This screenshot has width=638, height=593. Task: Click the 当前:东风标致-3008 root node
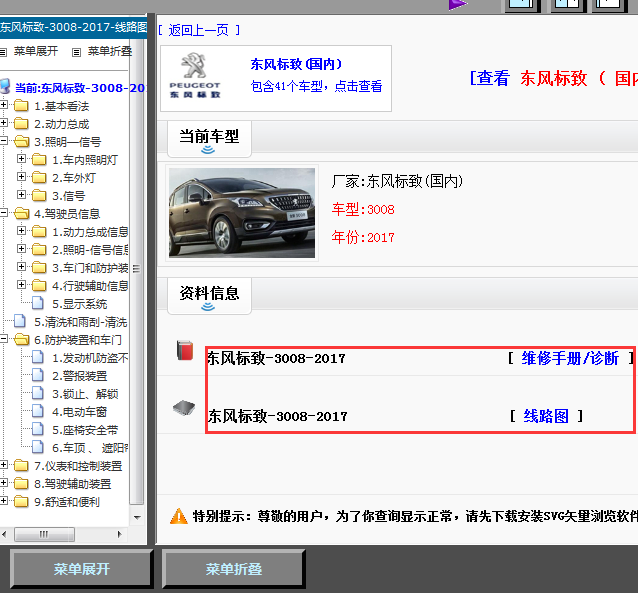(x=80, y=88)
